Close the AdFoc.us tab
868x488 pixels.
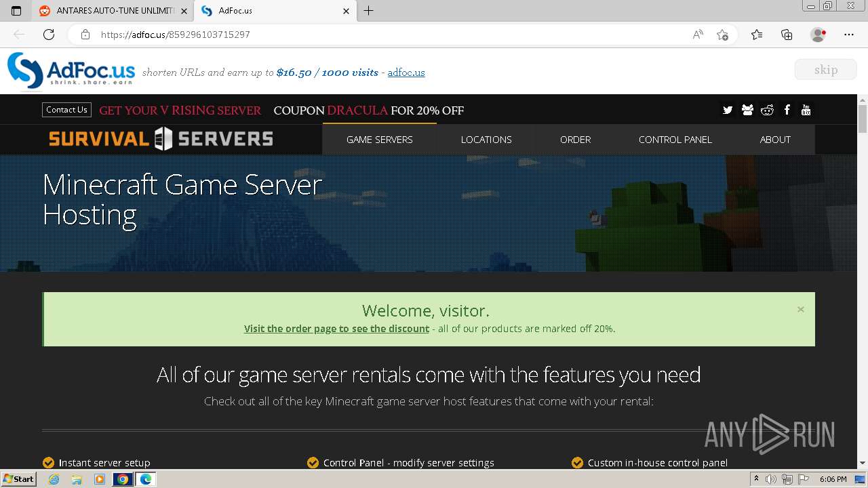point(346,11)
